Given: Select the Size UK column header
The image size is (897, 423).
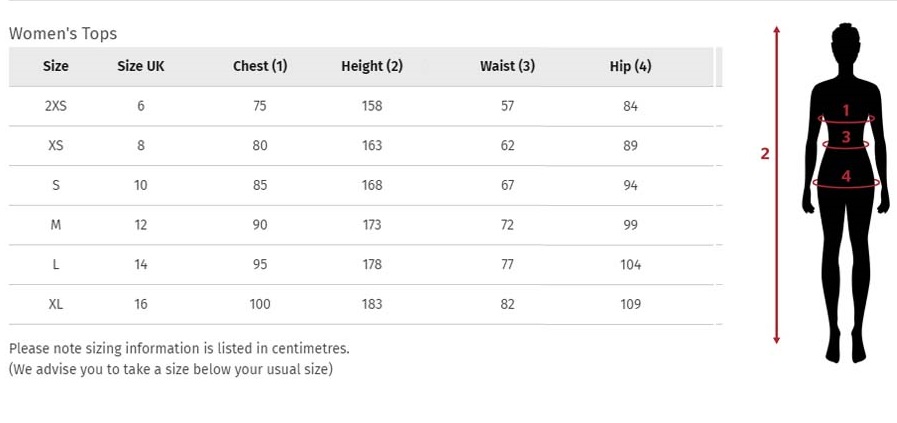Looking at the screenshot, I should (141, 66).
